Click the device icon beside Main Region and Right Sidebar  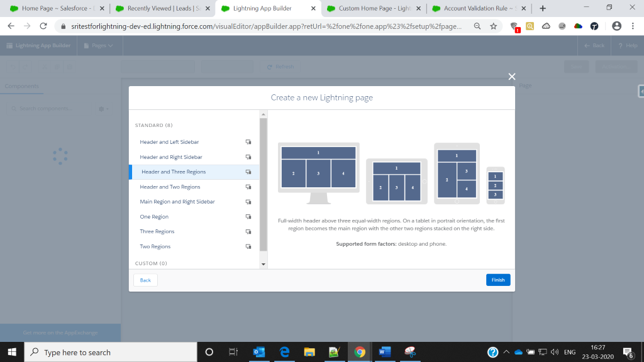(x=248, y=202)
